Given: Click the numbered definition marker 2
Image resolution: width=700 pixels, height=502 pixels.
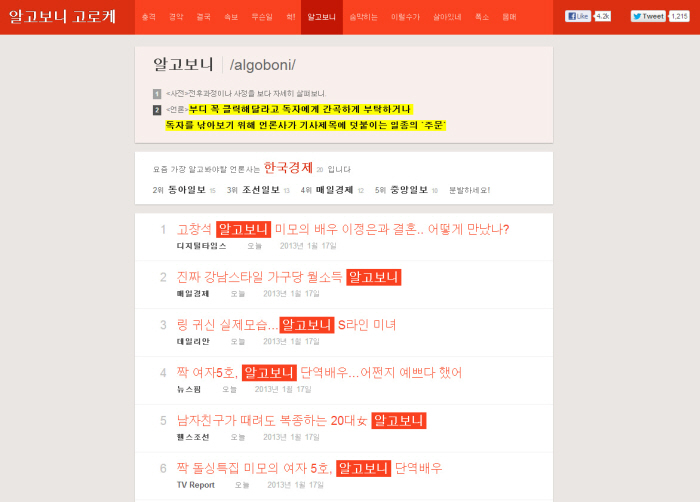Looking at the screenshot, I should pos(157,110).
